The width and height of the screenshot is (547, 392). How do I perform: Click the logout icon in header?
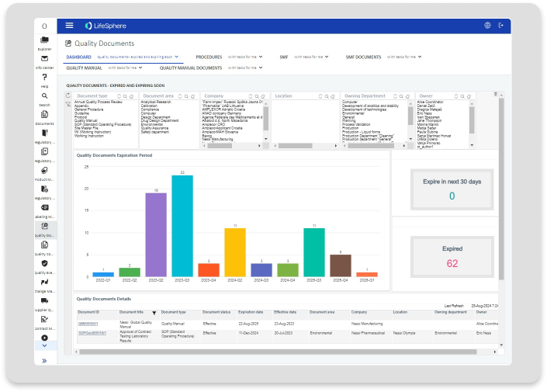coord(500,26)
